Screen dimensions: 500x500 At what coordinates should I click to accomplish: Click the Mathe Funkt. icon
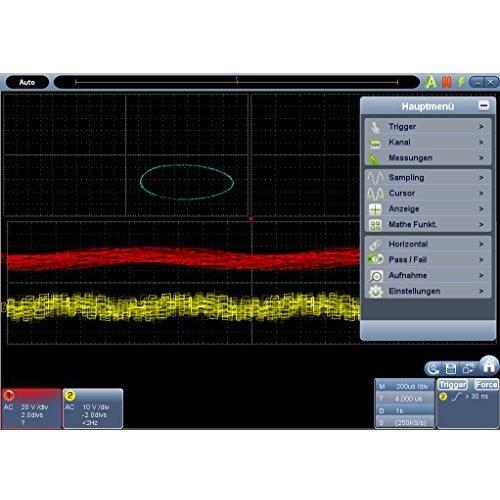375,225
